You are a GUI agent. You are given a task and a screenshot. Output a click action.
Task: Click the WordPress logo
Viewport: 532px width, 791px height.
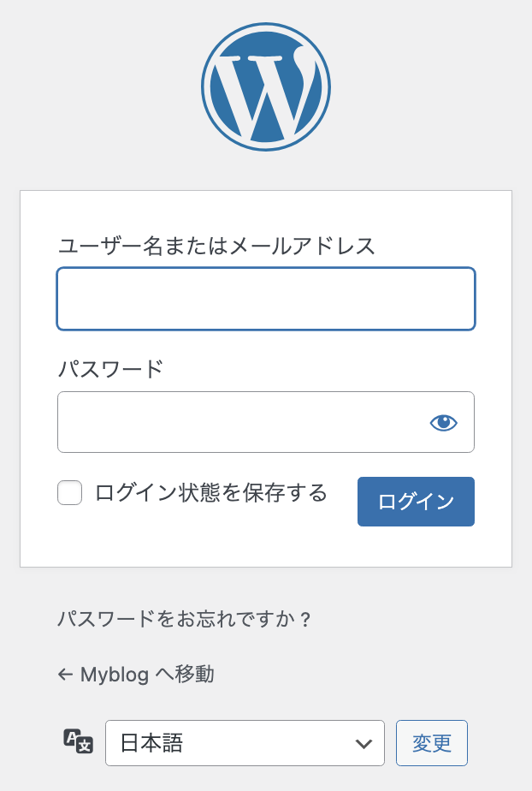point(265,86)
